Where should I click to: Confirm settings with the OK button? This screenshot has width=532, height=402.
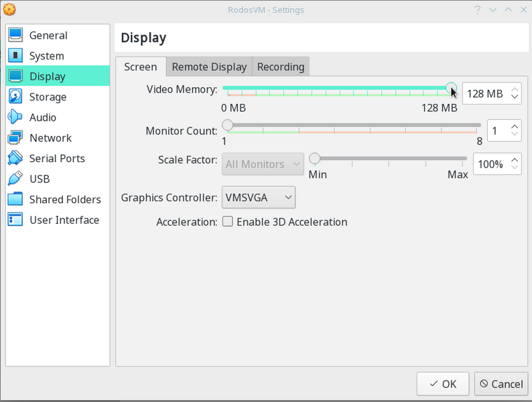(442, 384)
